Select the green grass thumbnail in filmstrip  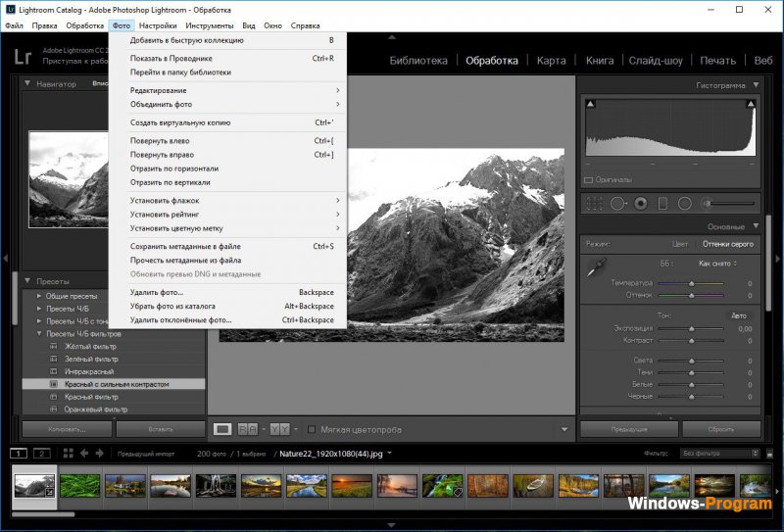pos(80,486)
